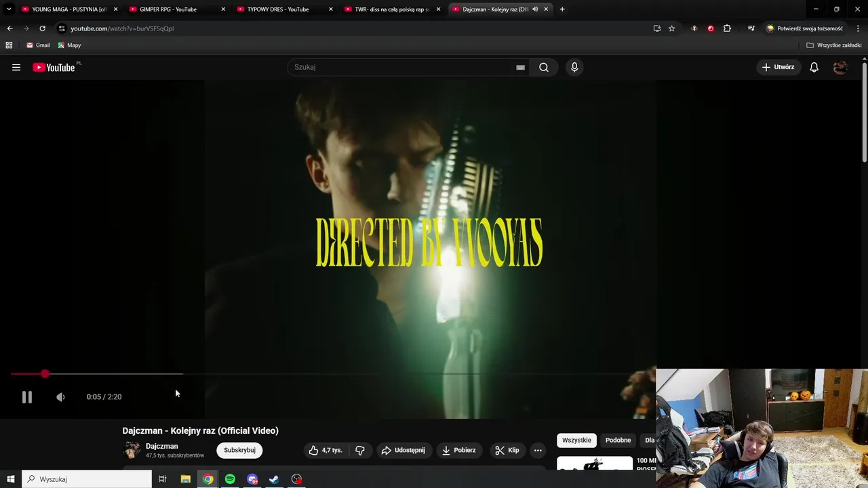Viewport: 868px width, 488px height.
Task: Open the tab search dropdown arrow
Action: click(8, 9)
